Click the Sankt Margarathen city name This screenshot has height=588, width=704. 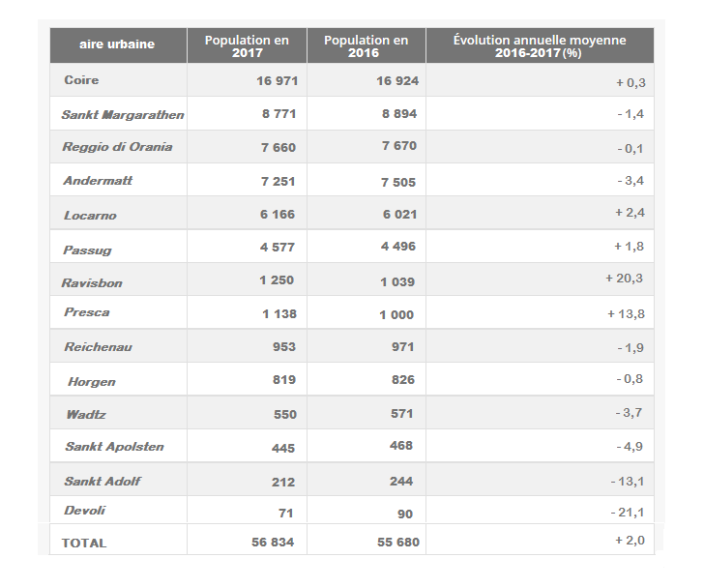123,115
